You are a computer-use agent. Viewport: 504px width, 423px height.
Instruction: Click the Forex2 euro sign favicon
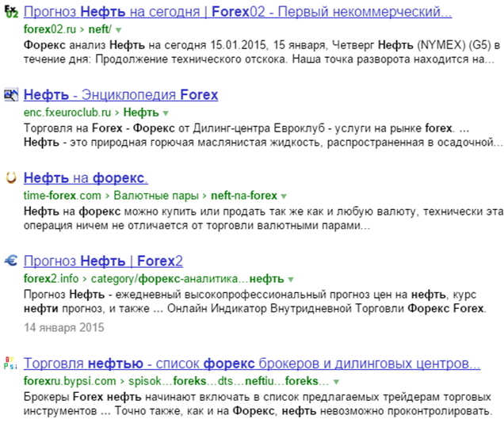click(11, 261)
